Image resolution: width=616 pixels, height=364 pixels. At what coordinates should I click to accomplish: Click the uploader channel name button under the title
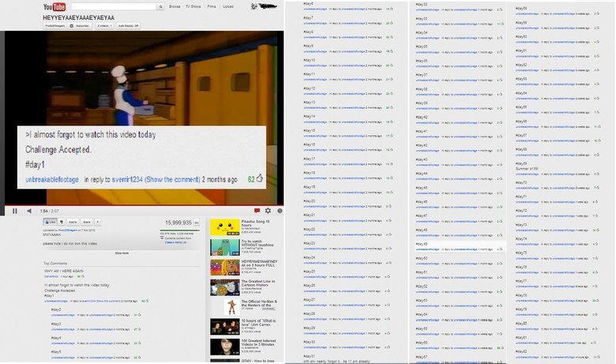tap(54, 25)
